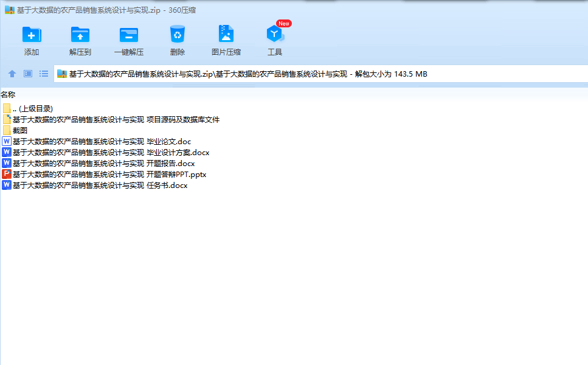Click the folder icon of 项目源码及数据库文件
Screen dimensions: 588x365
(7, 120)
